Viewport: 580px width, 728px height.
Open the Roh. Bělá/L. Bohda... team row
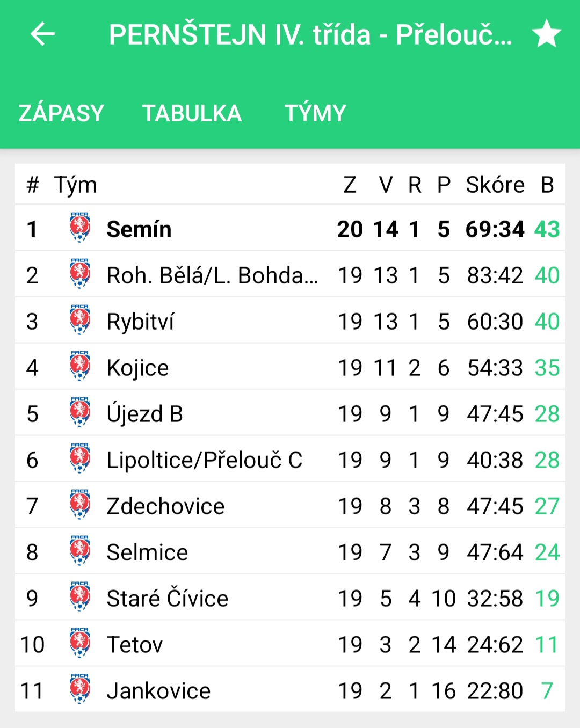(x=290, y=275)
